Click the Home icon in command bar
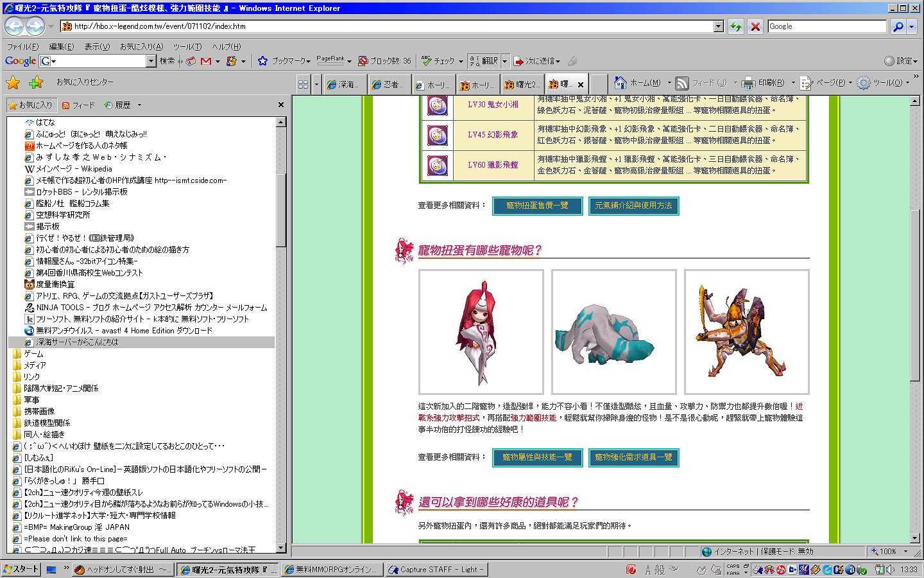Image resolution: width=924 pixels, height=578 pixels. [x=620, y=83]
